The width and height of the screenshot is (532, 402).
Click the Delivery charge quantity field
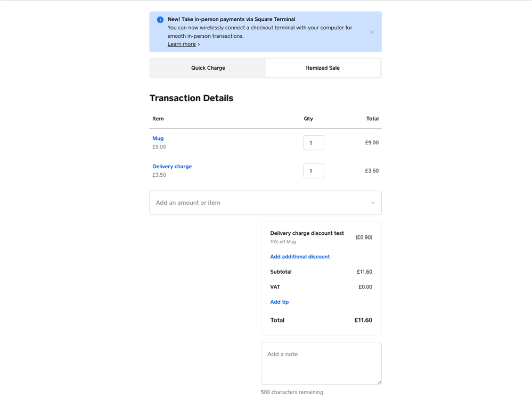[x=314, y=171]
